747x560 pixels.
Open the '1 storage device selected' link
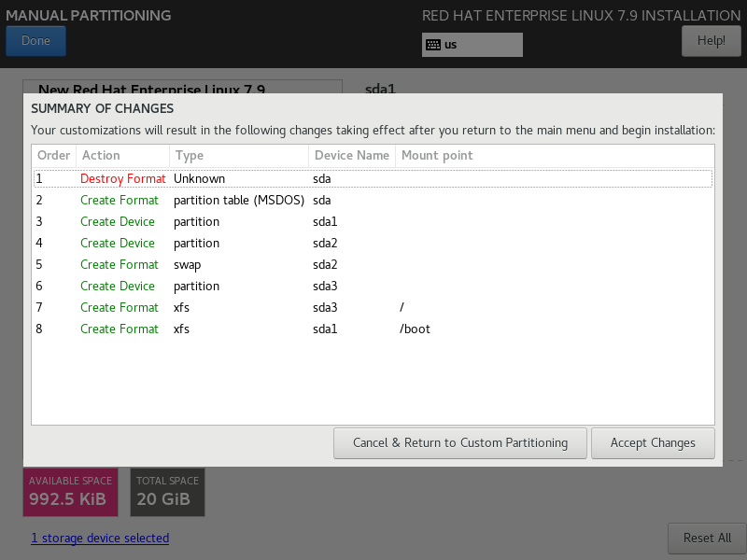(100, 539)
